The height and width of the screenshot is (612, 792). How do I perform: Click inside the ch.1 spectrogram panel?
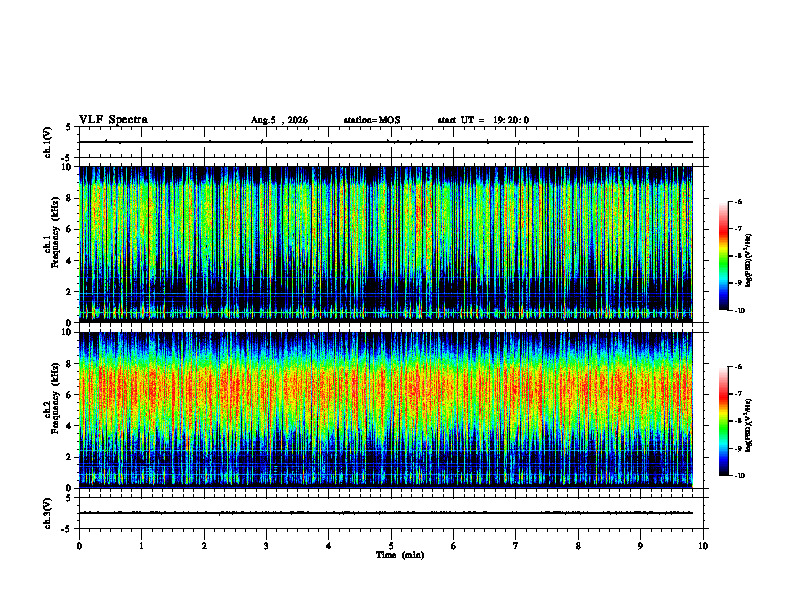(x=386, y=244)
